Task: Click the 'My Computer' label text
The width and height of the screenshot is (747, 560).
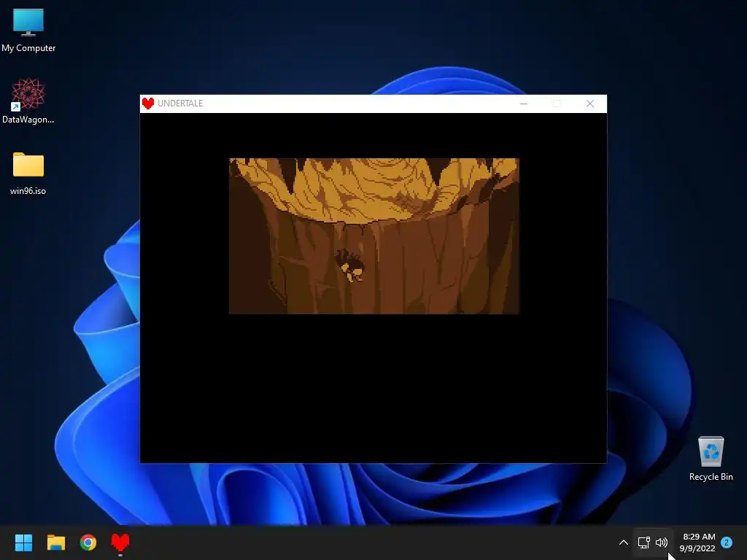Action: pyautogui.click(x=28, y=48)
